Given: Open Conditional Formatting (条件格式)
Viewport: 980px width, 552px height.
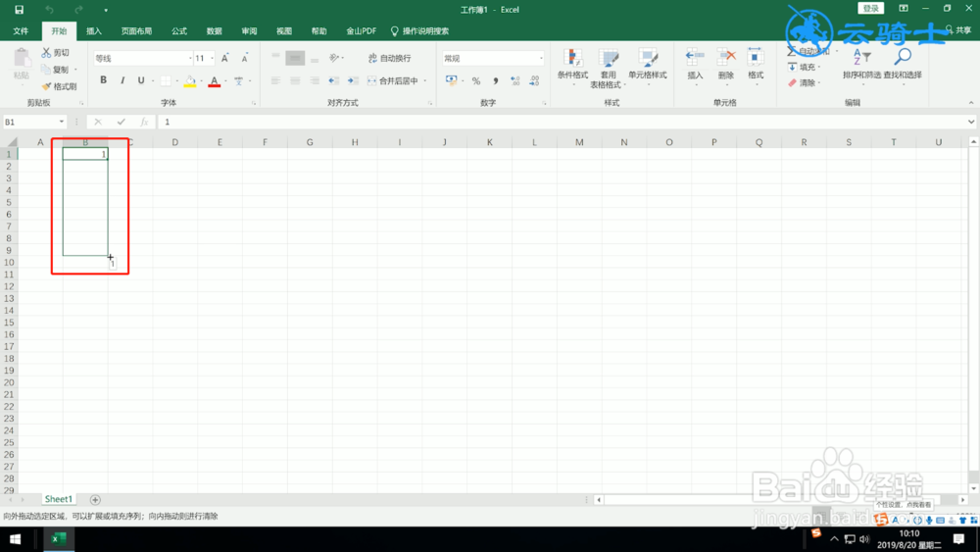Looking at the screenshot, I should pos(572,65).
